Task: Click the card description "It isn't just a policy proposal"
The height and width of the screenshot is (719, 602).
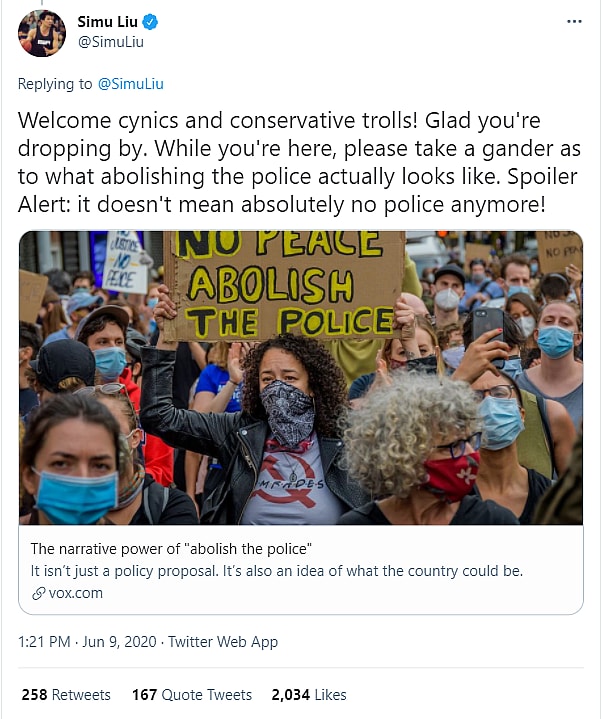Action: coord(277,571)
